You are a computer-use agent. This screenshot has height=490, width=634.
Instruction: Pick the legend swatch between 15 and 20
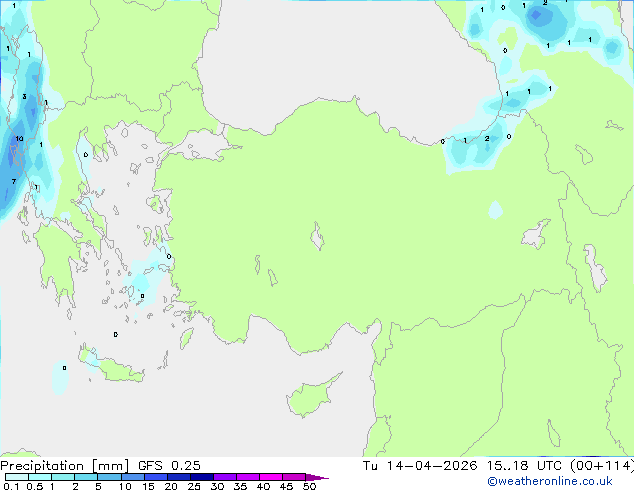155,477
